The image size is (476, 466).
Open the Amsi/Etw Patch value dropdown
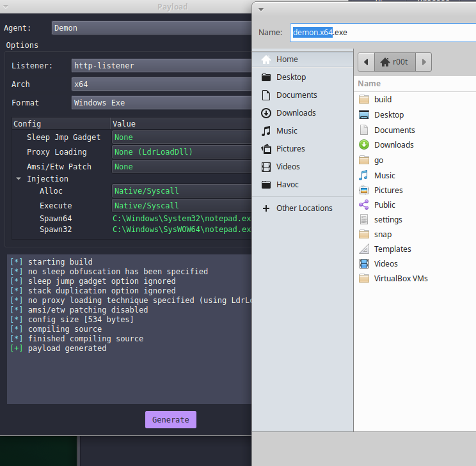[x=182, y=167]
